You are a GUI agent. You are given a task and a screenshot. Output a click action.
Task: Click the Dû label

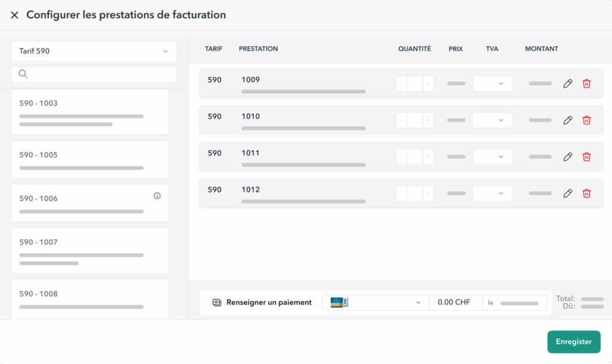pyautogui.click(x=569, y=306)
